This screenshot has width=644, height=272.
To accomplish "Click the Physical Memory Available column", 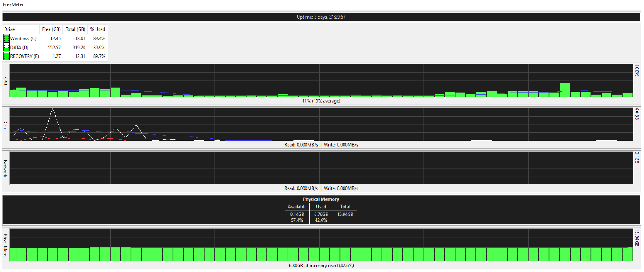I will (x=297, y=207).
